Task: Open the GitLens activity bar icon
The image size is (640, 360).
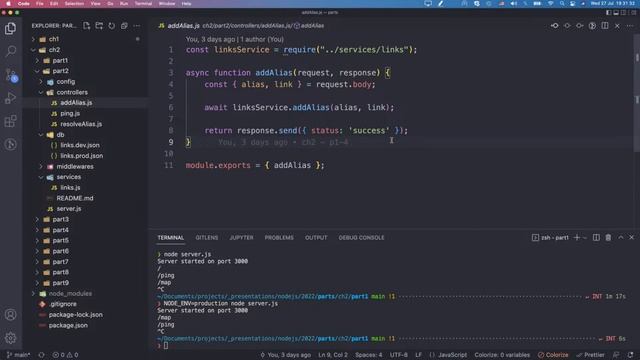Action: click(x=11, y=144)
